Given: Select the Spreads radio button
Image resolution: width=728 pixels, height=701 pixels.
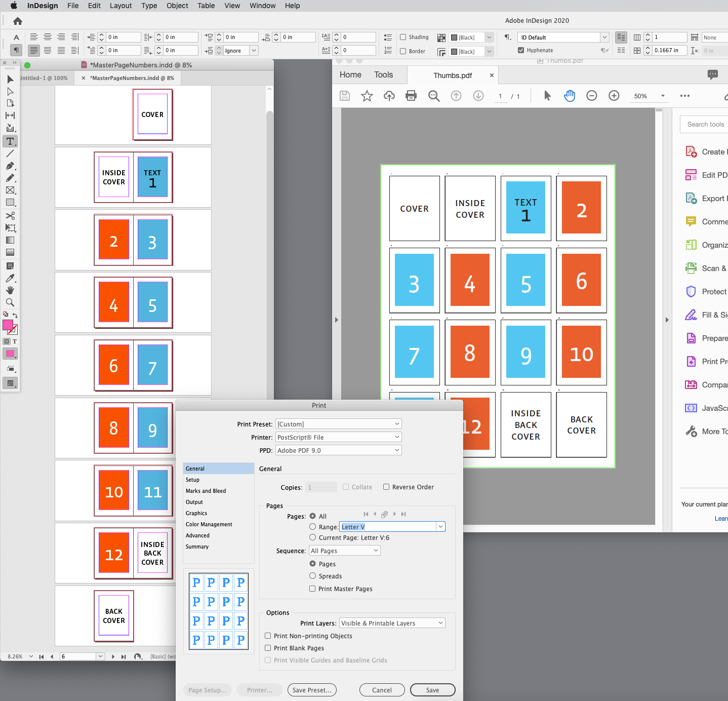Looking at the screenshot, I should point(312,576).
